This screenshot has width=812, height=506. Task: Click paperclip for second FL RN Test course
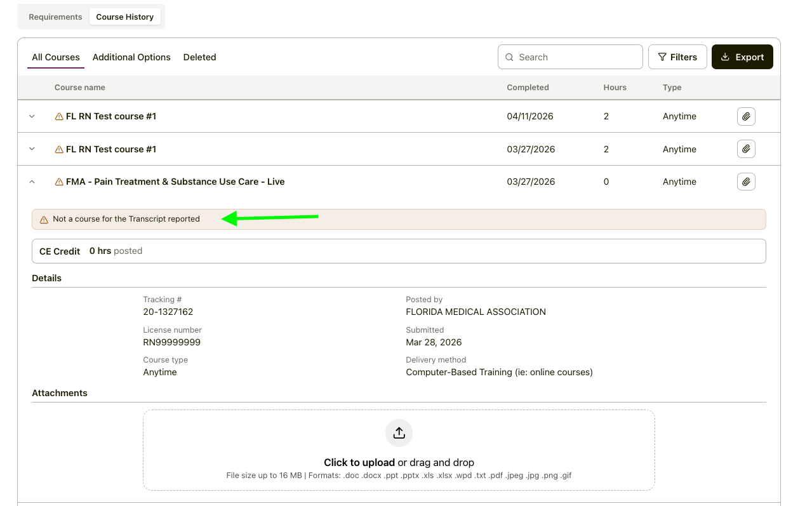[x=746, y=149]
